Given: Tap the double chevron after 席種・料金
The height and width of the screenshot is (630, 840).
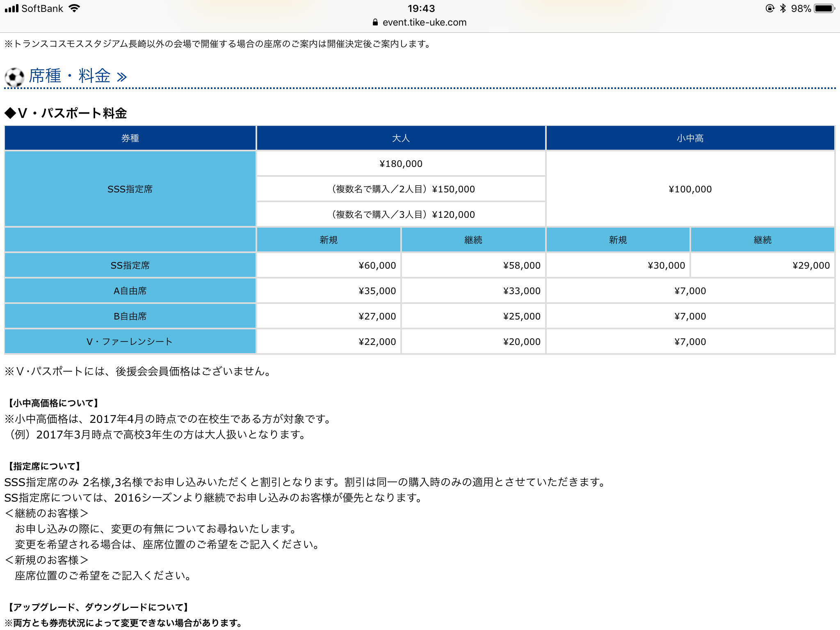Looking at the screenshot, I should (x=122, y=77).
